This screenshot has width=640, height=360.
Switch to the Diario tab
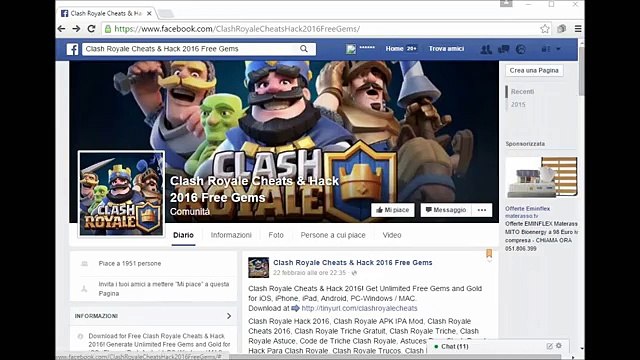(x=183, y=235)
